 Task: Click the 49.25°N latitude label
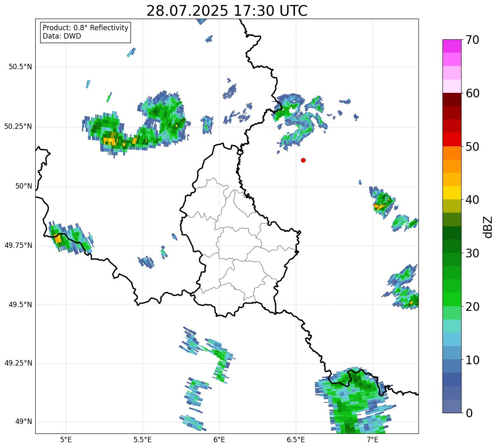tap(18, 363)
